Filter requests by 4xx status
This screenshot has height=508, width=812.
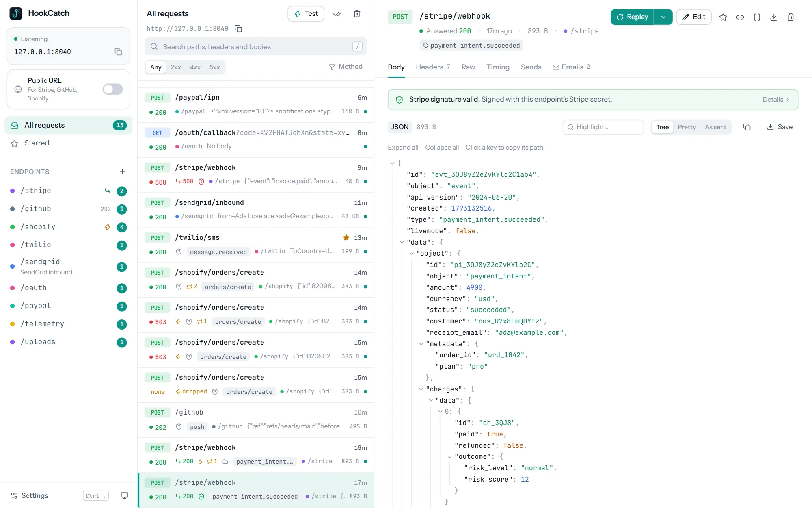(195, 67)
